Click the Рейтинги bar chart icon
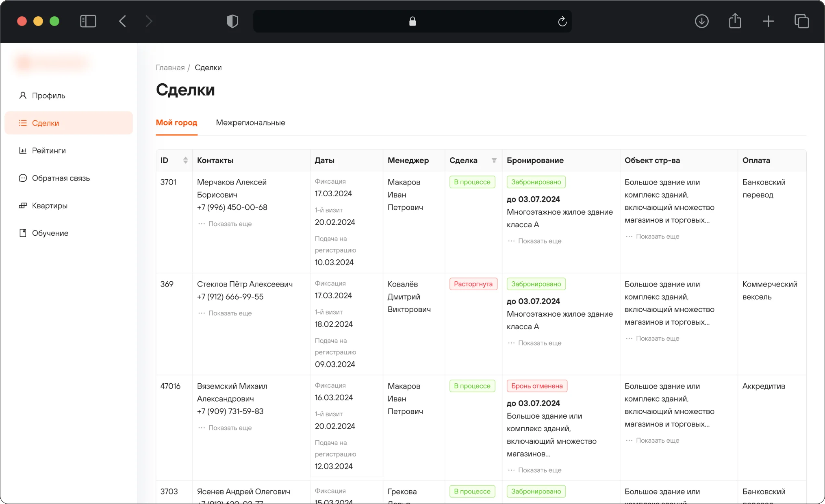The height and width of the screenshot is (504, 825). pos(23,150)
